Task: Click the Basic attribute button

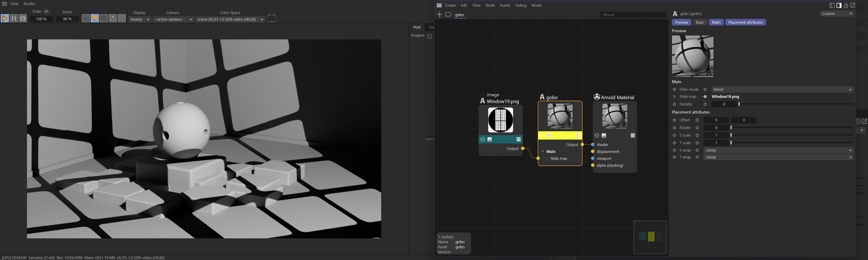Action: pyautogui.click(x=700, y=22)
